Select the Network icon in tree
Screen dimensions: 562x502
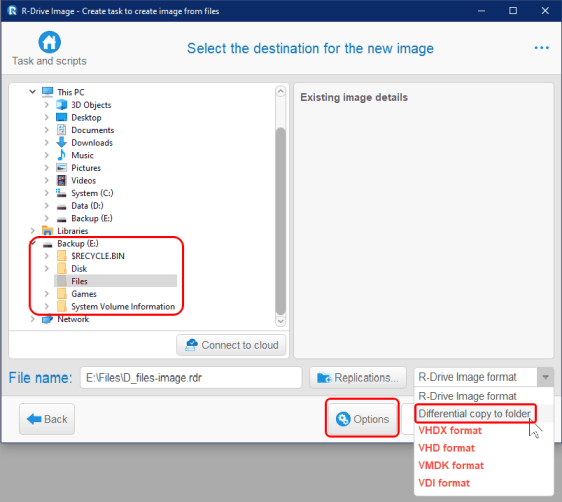point(47,319)
